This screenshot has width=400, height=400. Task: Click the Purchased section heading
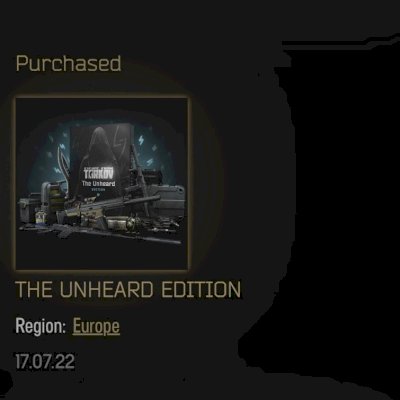(68, 63)
